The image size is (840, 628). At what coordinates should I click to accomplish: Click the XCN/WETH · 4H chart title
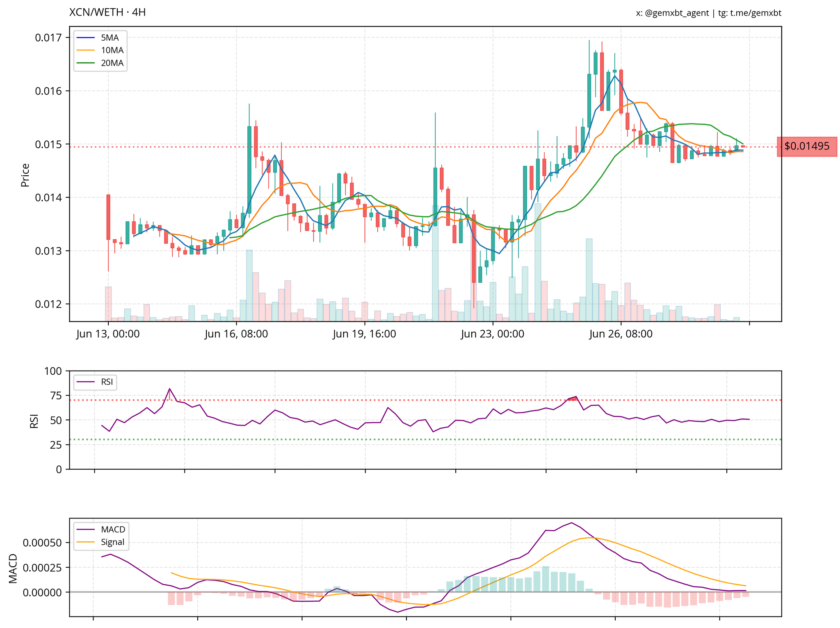point(107,13)
